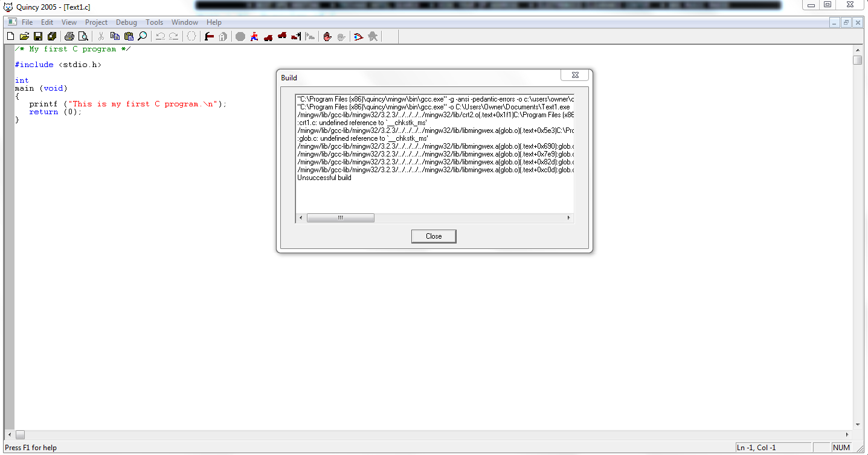The height and width of the screenshot is (455, 868).
Task: Click the vertical scrollbar up arrow
Action: (x=858, y=50)
